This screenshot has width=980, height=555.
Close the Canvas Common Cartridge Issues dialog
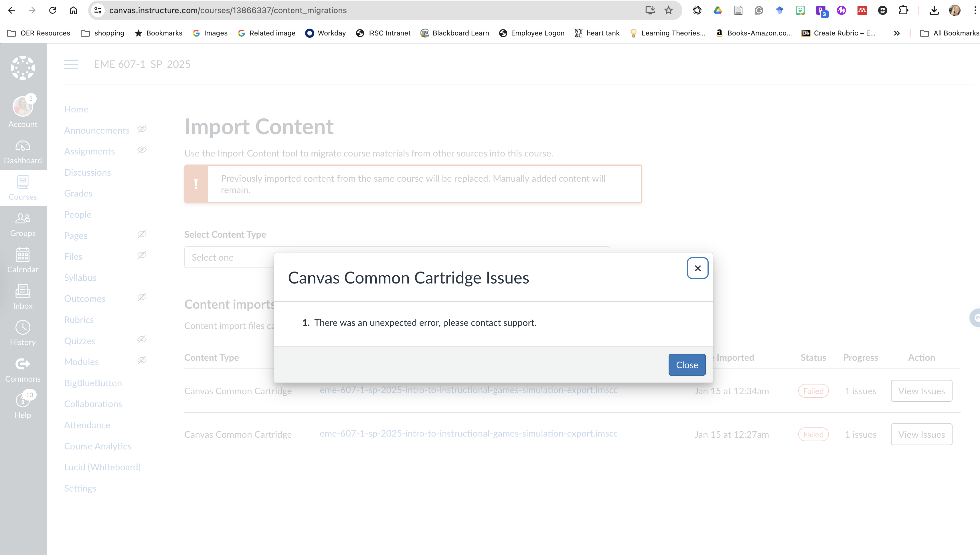(x=698, y=268)
